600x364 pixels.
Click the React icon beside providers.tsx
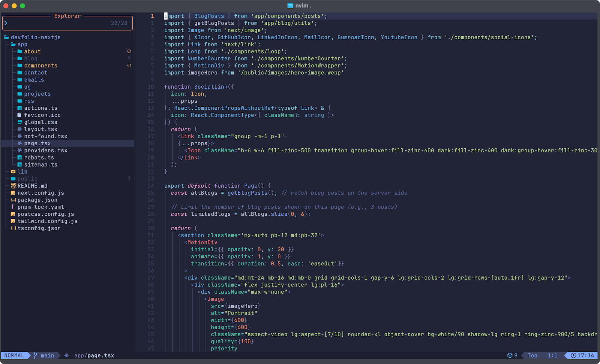[20, 151]
